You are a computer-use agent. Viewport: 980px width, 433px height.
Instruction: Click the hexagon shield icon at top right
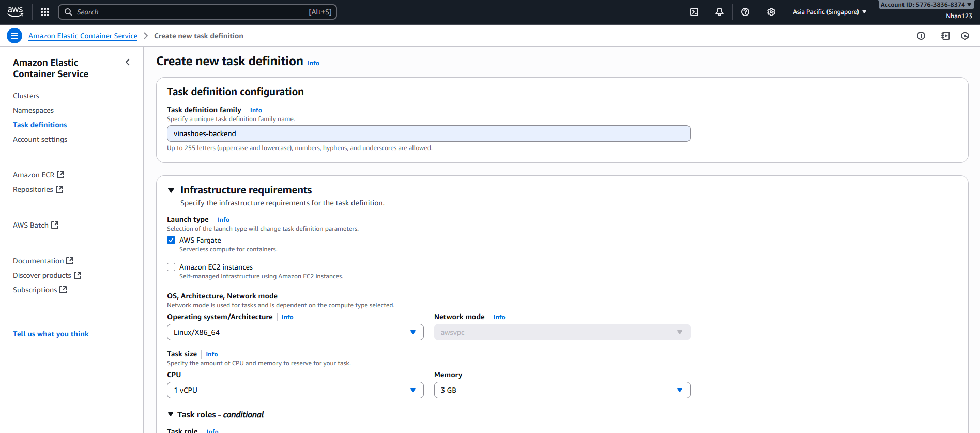coord(965,36)
